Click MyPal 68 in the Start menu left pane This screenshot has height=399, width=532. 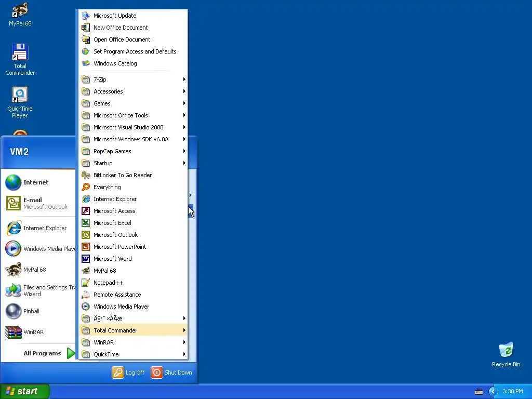click(39, 270)
